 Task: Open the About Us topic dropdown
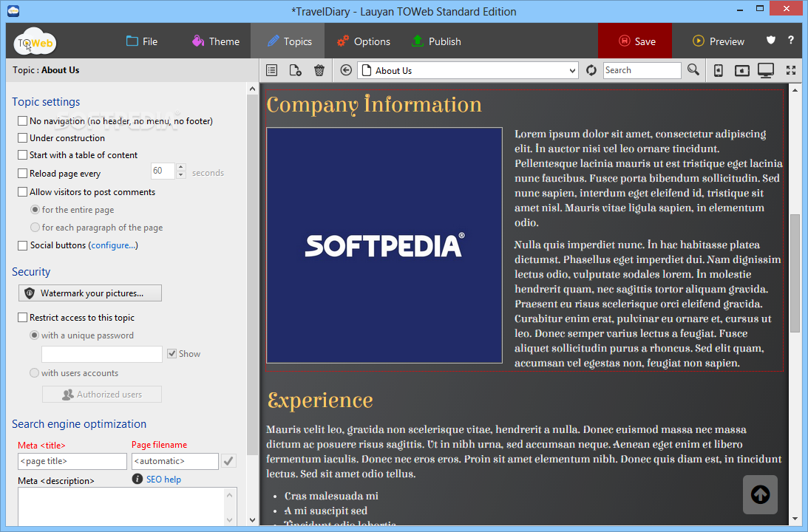point(468,70)
